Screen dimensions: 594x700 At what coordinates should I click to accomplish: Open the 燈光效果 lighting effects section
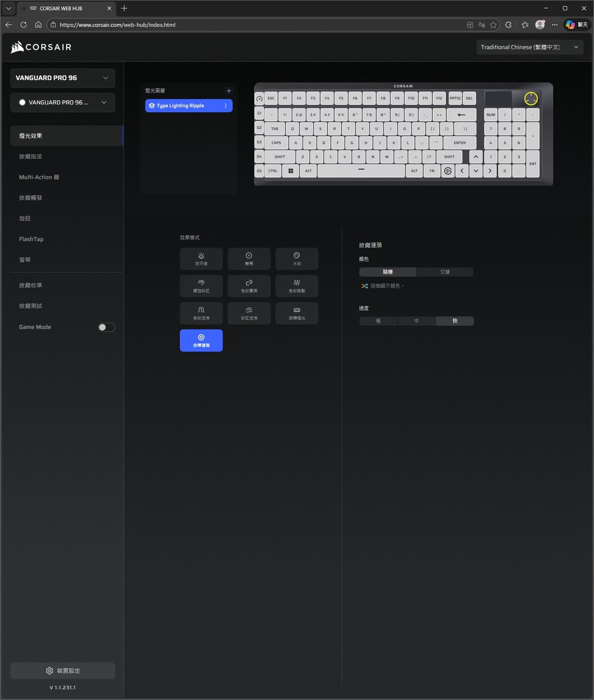click(67, 136)
